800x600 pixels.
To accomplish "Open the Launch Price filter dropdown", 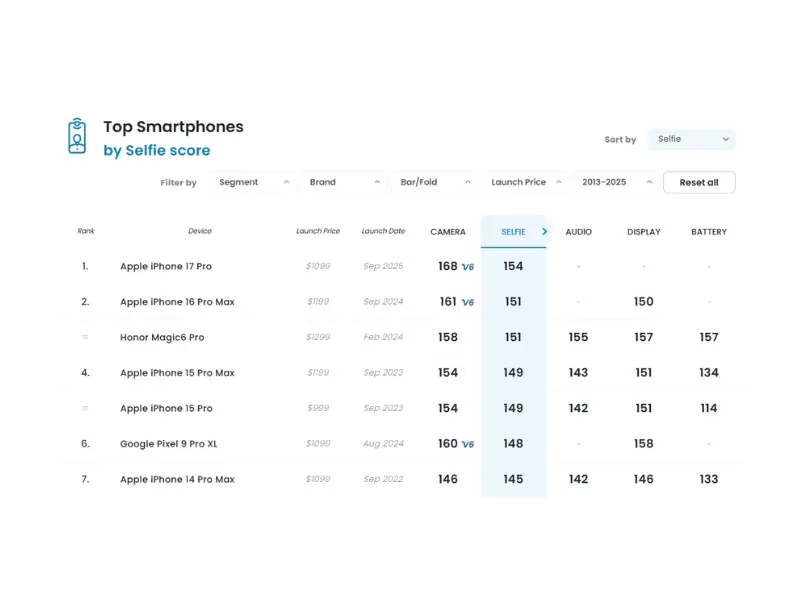I will coord(526,182).
